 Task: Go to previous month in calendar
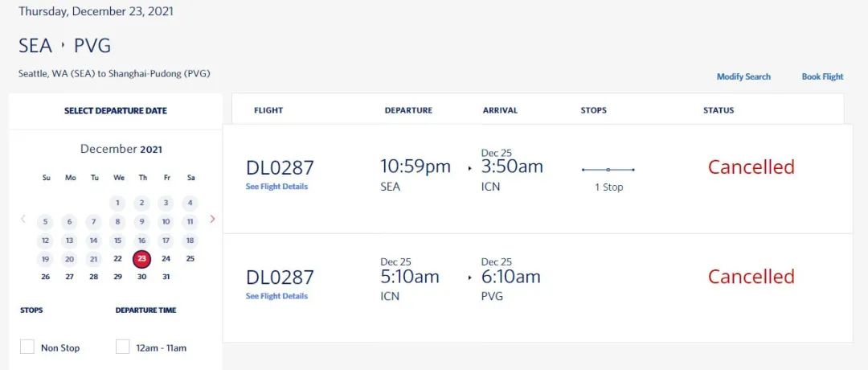pyautogui.click(x=23, y=219)
